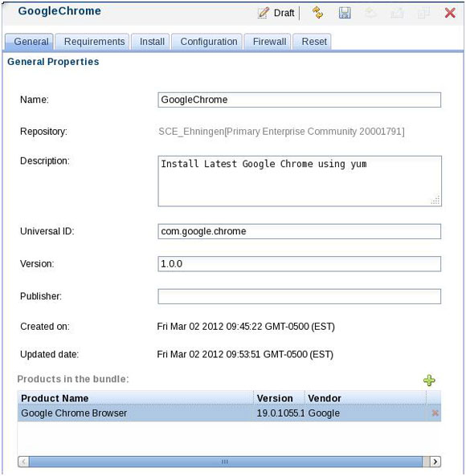Click the horizontal scrollbar thumb
Screen dimensions: 466x476
pyautogui.click(x=226, y=462)
